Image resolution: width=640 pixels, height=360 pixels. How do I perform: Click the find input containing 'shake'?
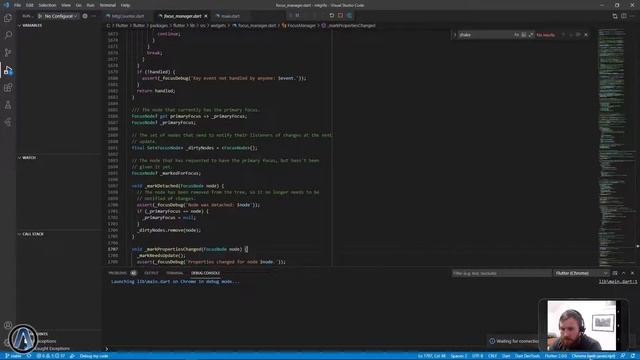(486, 35)
